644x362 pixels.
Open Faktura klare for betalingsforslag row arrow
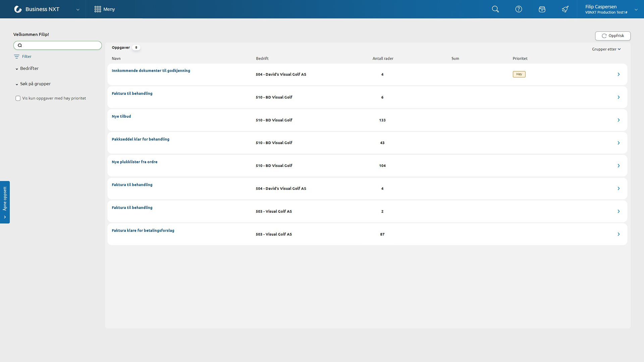point(619,234)
